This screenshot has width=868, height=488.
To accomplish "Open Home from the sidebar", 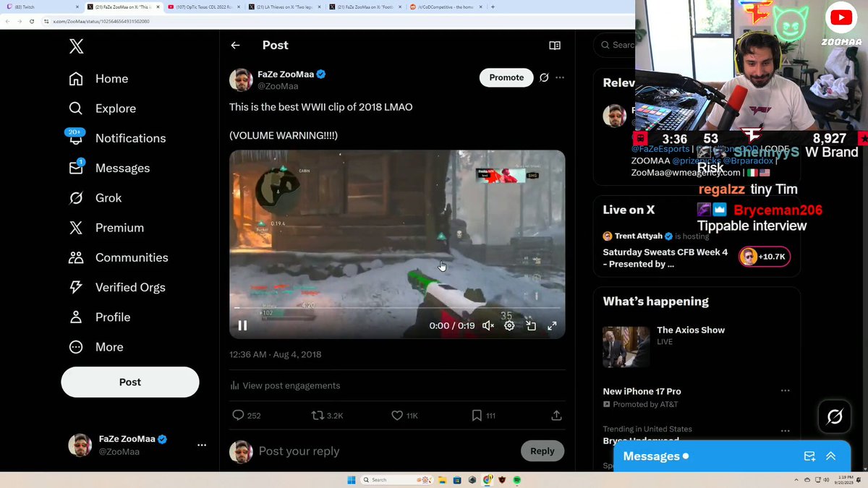I will tap(98, 79).
